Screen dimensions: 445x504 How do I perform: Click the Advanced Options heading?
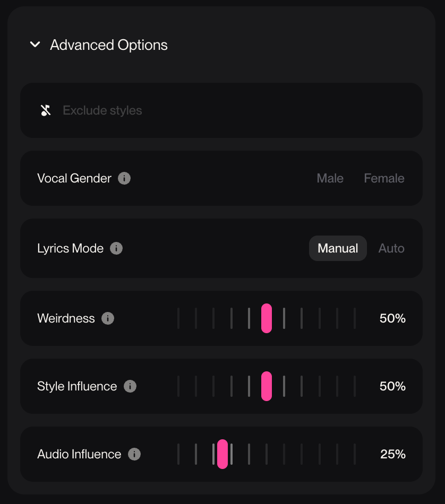point(109,45)
